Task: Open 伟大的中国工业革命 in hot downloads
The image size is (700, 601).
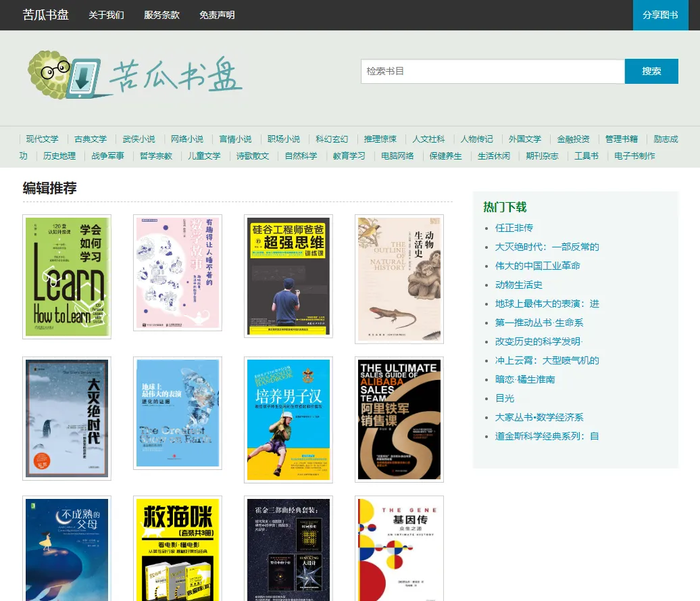Action: (x=538, y=266)
